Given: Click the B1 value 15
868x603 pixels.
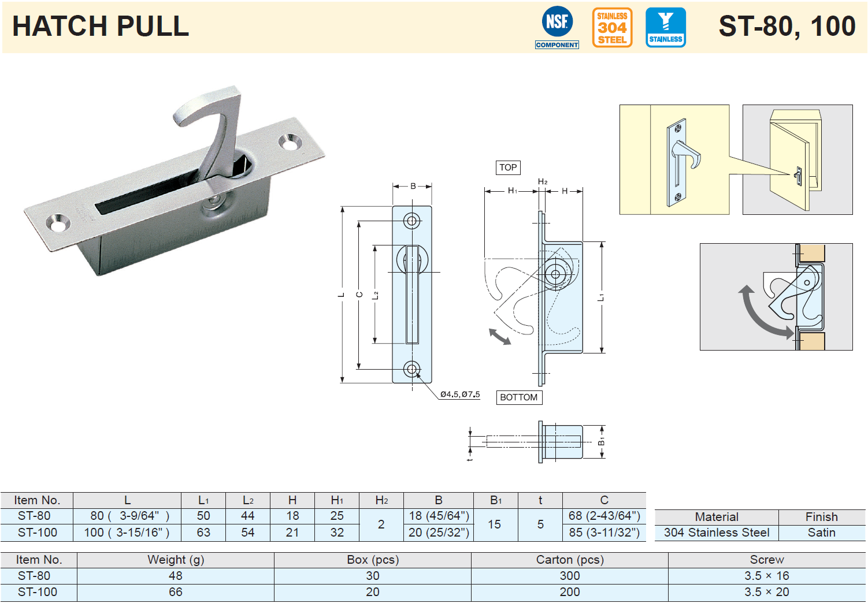Looking at the screenshot, I should coord(495,524).
